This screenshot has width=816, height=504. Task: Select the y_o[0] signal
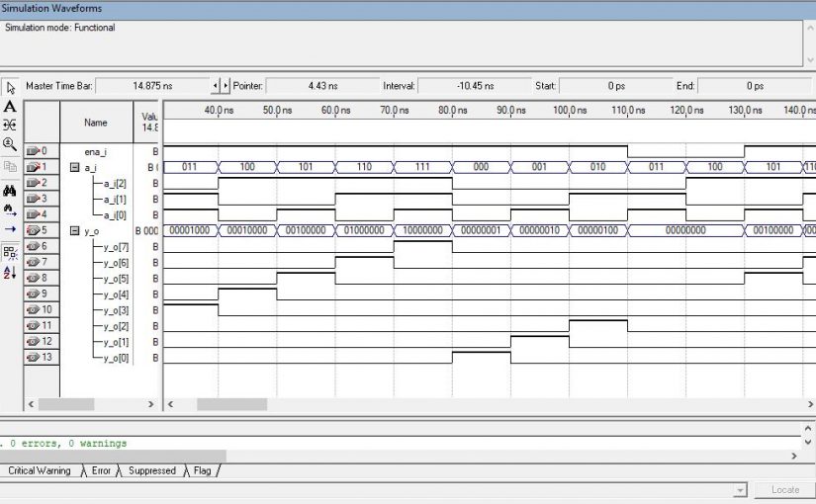(116, 358)
